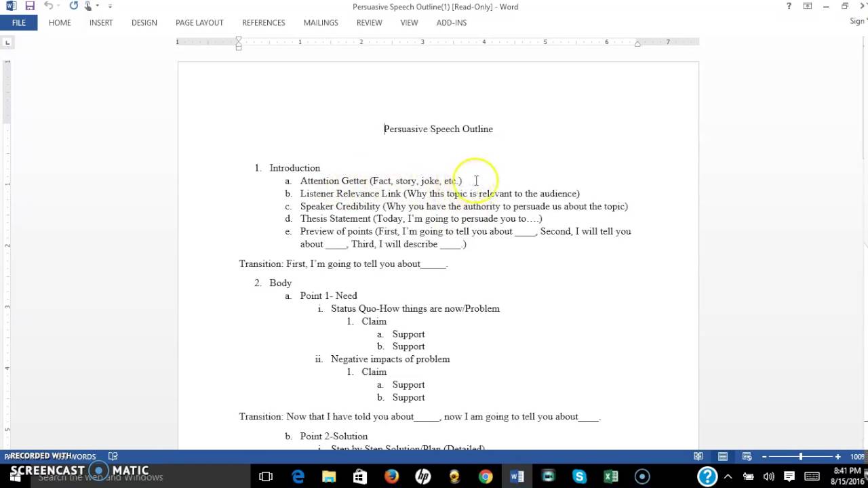This screenshot has height=488, width=868.
Task: Click the spelling and proofing status icon
Action: point(113,456)
